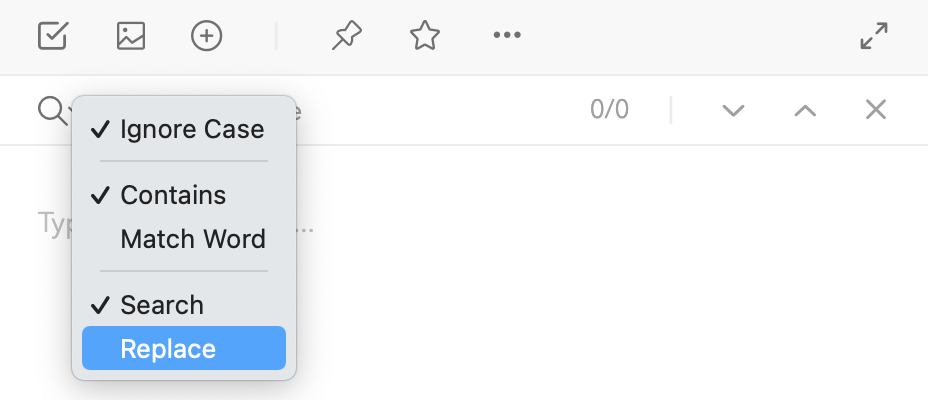Open the circled plus insert menu
The width and height of the screenshot is (928, 400).
(207, 36)
